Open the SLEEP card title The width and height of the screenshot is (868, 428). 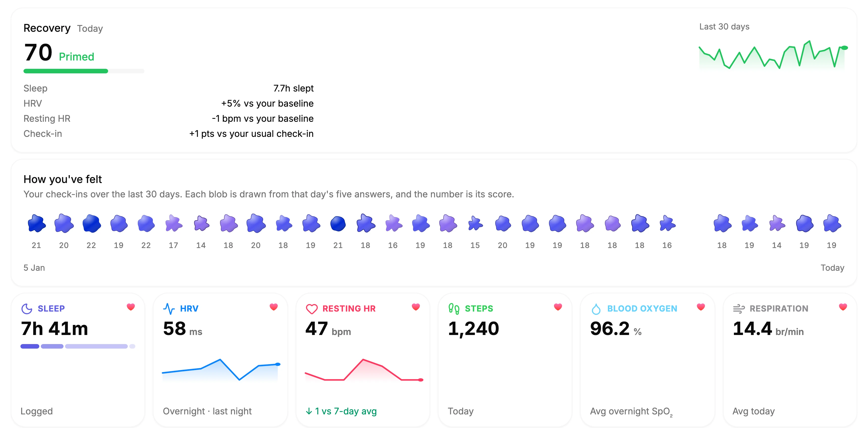(x=51, y=309)
